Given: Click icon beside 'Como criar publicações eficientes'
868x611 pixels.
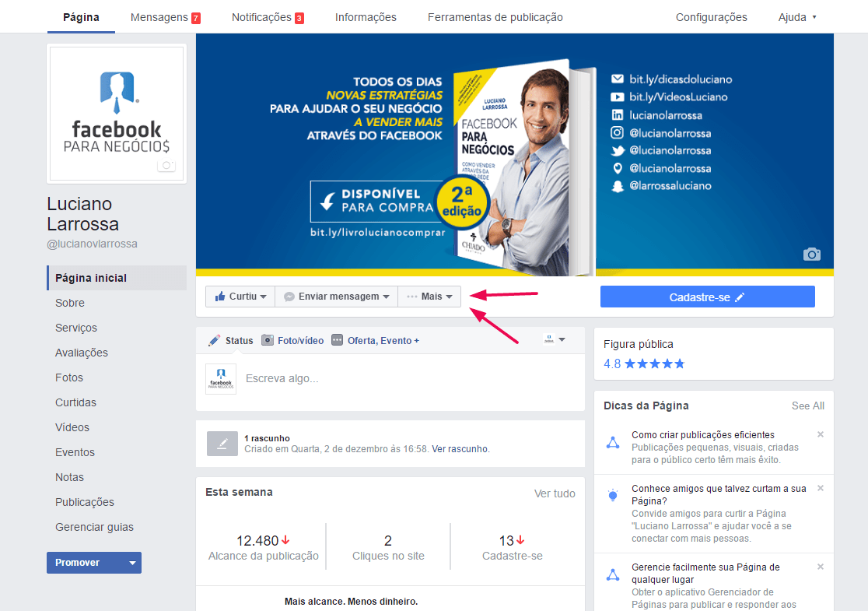Looking at the screenshot, I should pyautogui.click(x=613, y=443).
